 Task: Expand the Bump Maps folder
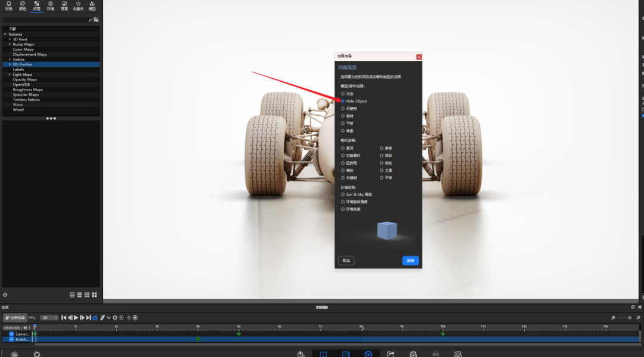tap(10, 44)
